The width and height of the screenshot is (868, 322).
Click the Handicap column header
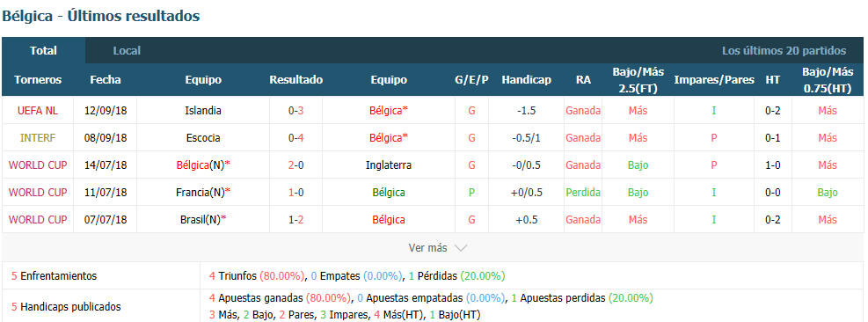(x=526, y=80)
